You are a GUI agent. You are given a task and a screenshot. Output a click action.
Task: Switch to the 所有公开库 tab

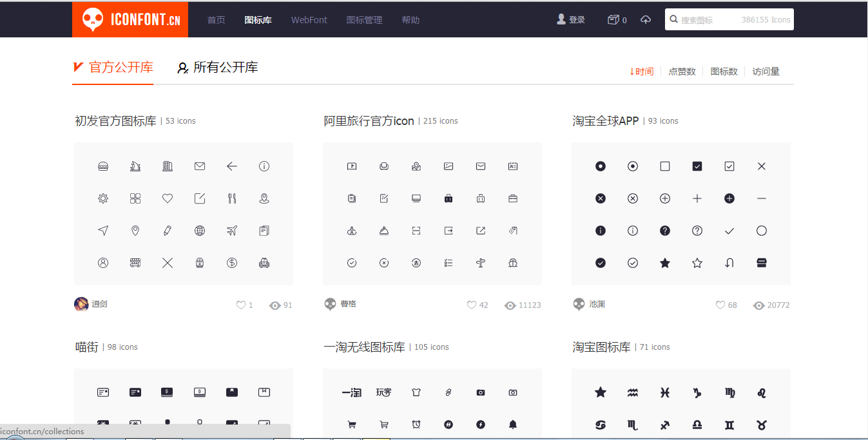tap(218, 68)
